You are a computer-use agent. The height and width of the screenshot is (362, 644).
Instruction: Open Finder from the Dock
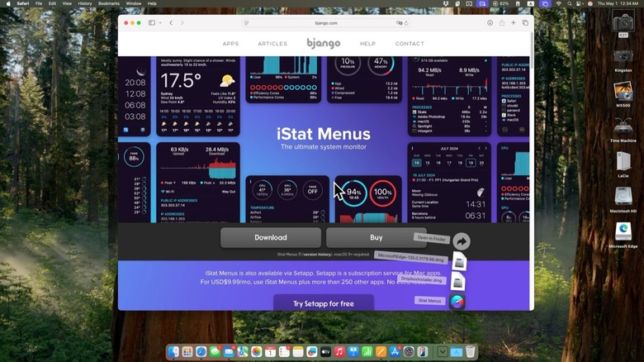click(x=173, y=352)
